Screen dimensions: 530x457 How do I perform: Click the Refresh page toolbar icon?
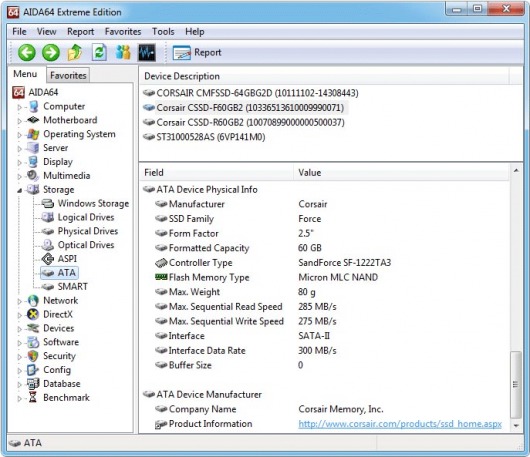pyautogui.click(x=99, y=53)
